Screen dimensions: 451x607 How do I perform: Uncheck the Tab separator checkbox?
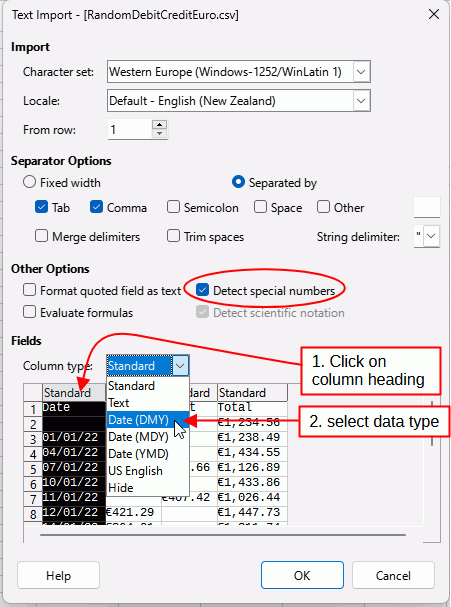[41, 207]
